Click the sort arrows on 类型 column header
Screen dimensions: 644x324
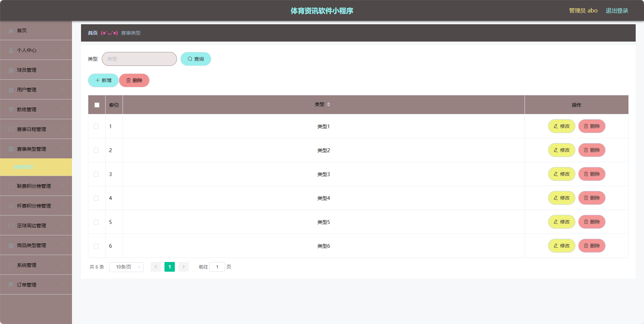(x=329, y=105)
